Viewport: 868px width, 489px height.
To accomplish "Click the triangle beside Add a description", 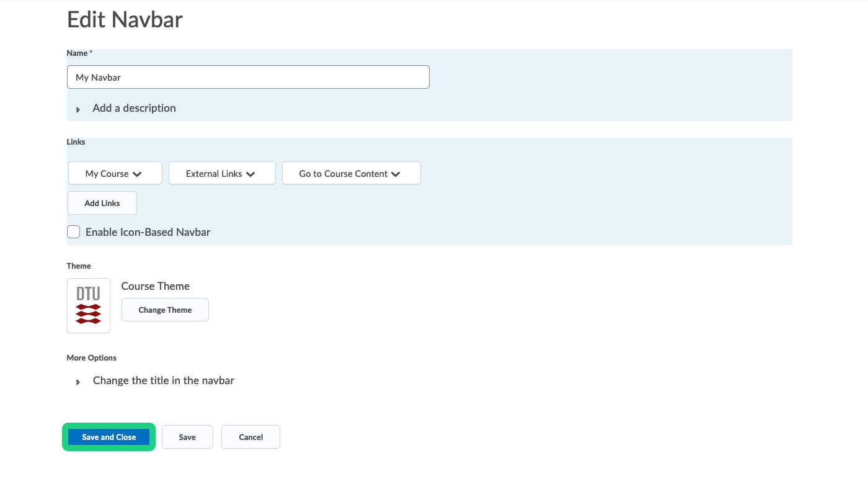I will point(78,109).
